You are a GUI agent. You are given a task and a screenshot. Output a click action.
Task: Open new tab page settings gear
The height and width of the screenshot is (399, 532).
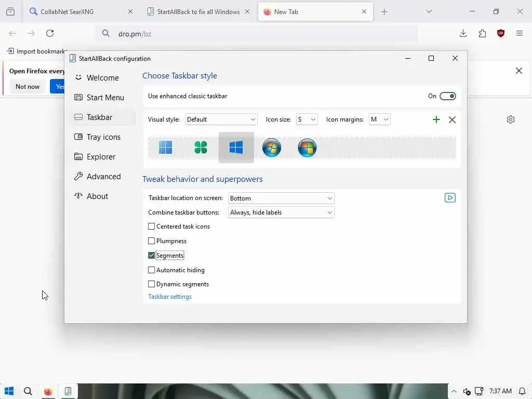[511, 119]
